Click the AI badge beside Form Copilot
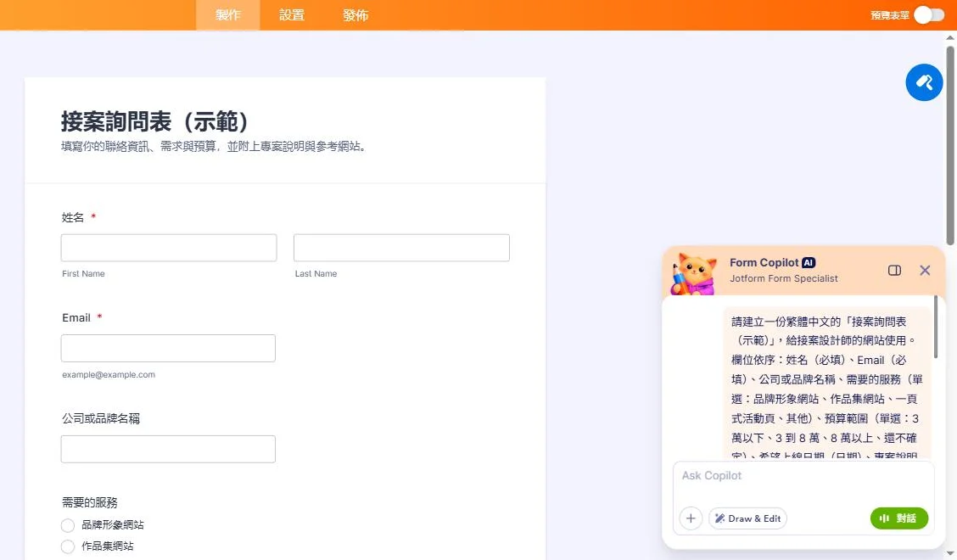Viewport: 957px width, 560px height. pos(808,262)
